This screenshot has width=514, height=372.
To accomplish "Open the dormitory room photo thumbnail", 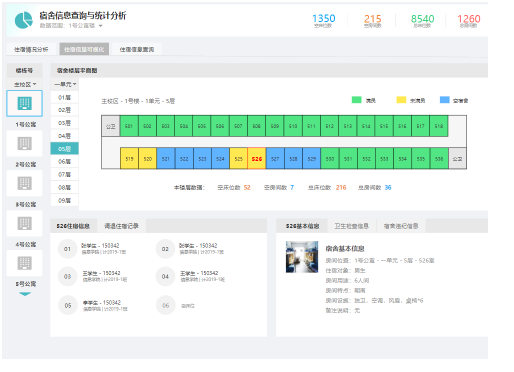I will [x=302, y=257].
